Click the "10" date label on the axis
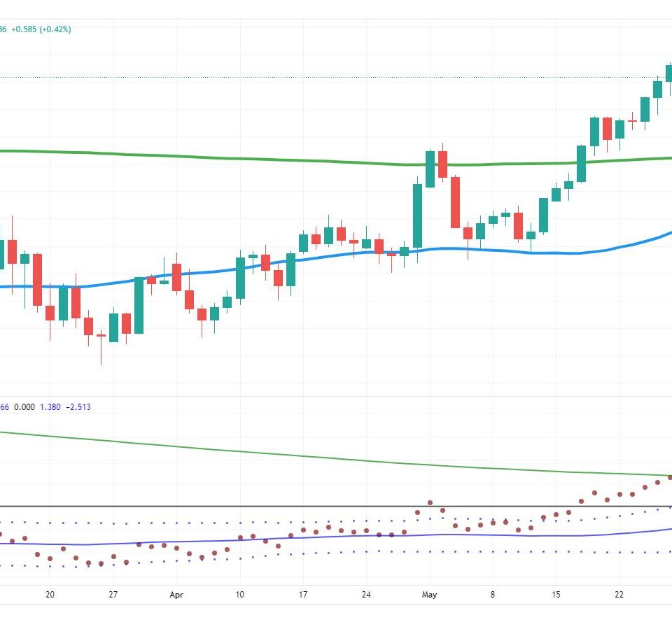The image size is (672, 629). (x=240, y=595)
